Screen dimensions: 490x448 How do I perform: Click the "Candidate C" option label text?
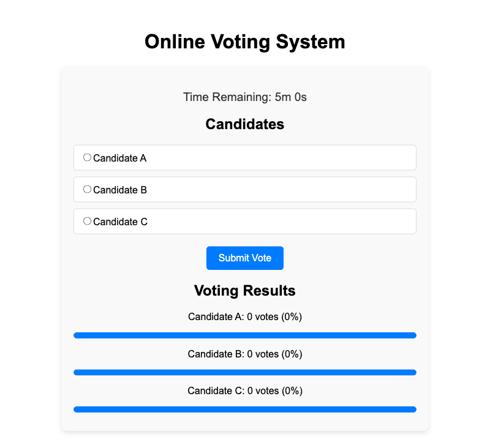coord(120,222)
